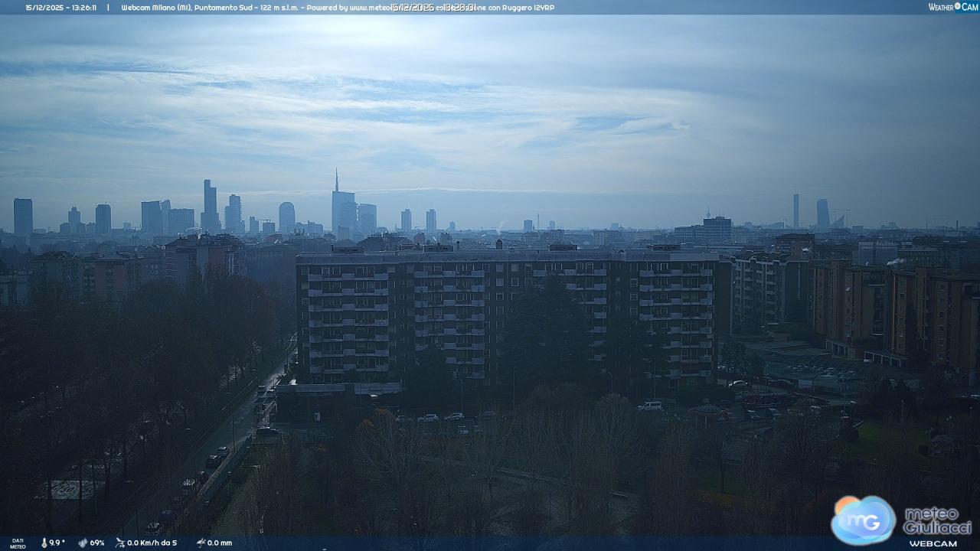Image resolution: width=980 pixels, height=551 pixels.
Task: Click the 15/12/2025 - 13:26:11 timestamp
Action: click(x=60, y=8)
